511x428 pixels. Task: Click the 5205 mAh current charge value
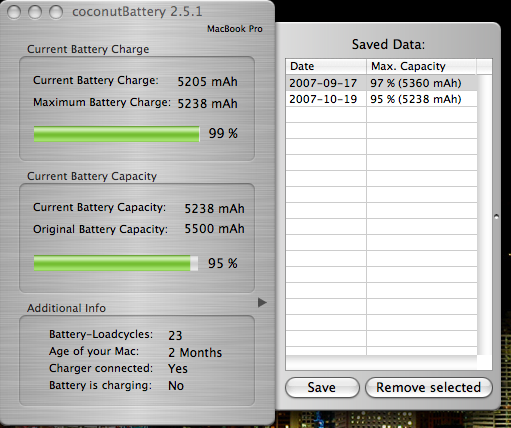click(207, 82)
